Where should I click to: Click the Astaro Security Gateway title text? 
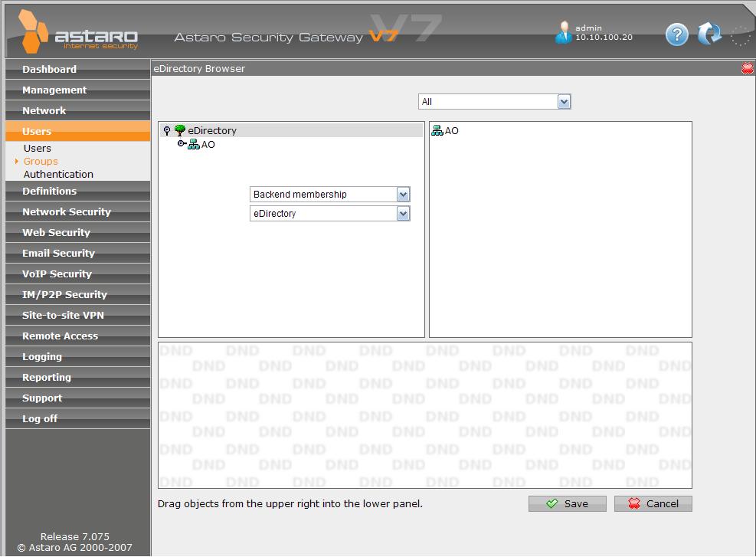tap(269, 37)
